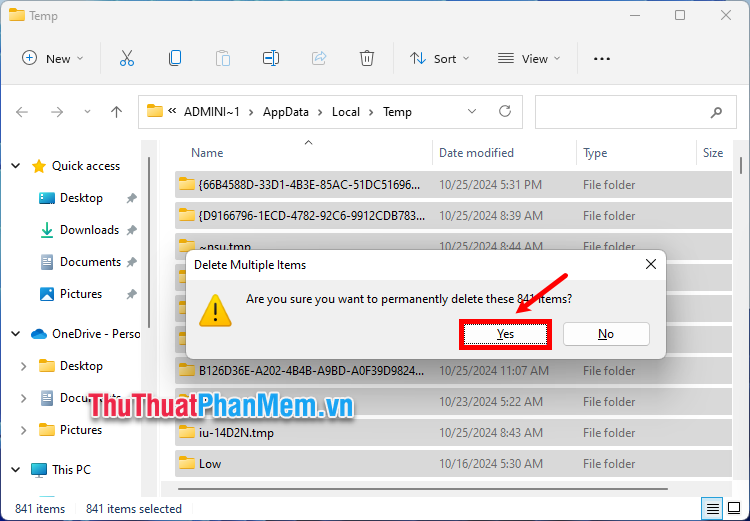Viewport: 750px width, 521px height.
Task: Collapse the OneDrive - Personal section
Action: 16,334
